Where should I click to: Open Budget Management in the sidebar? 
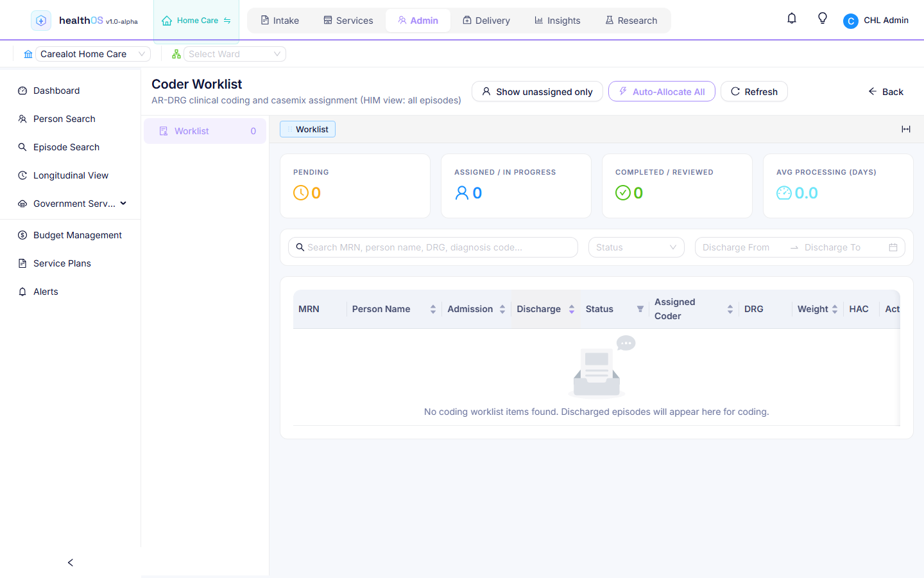pos(71,235)
